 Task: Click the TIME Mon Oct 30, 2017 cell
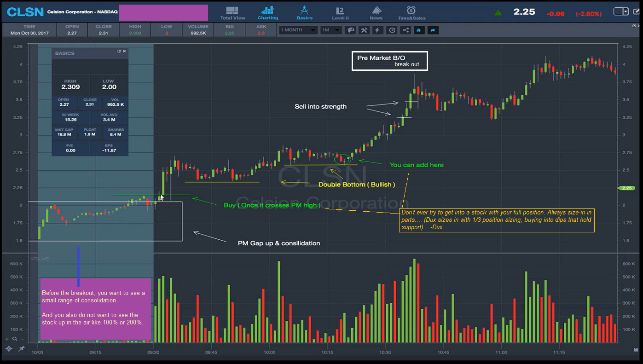click(x=29, y=30)
